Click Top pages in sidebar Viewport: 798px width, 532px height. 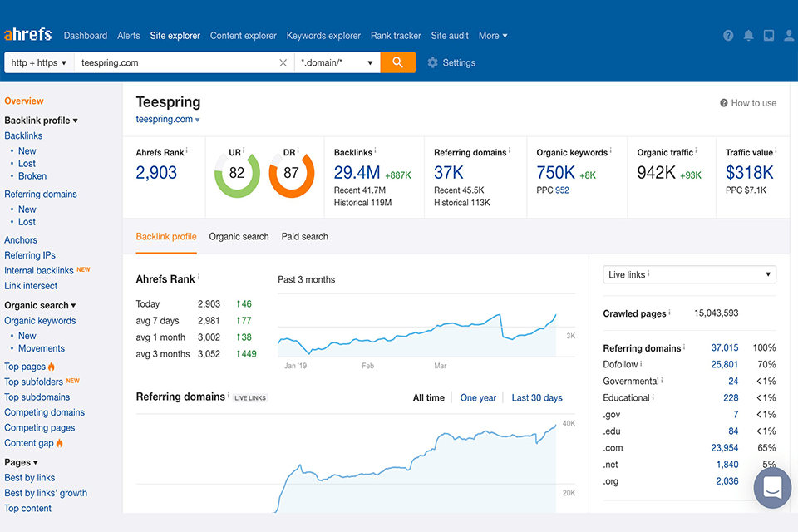[x=25, y=367]
